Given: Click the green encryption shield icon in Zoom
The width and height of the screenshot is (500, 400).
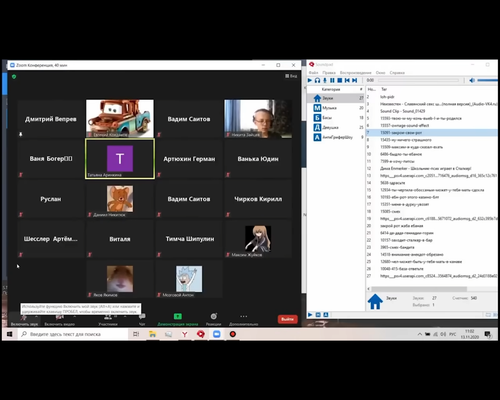Looking at the screenshot, I should pos(14,77).
